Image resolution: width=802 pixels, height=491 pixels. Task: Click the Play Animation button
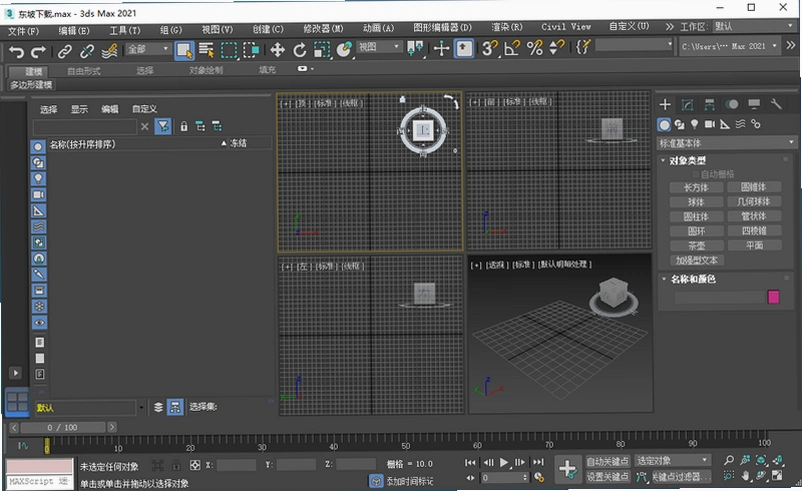(x=504, y=462)
